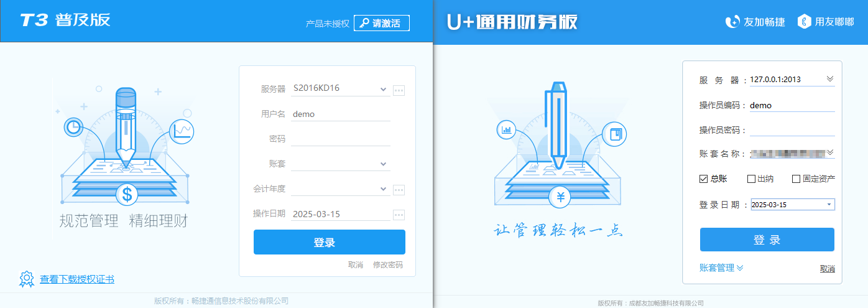Click the 登录 button in U+ window
The height and width of the screenshot is (308, 868).
pyautogui.click(x=767, y=240)
